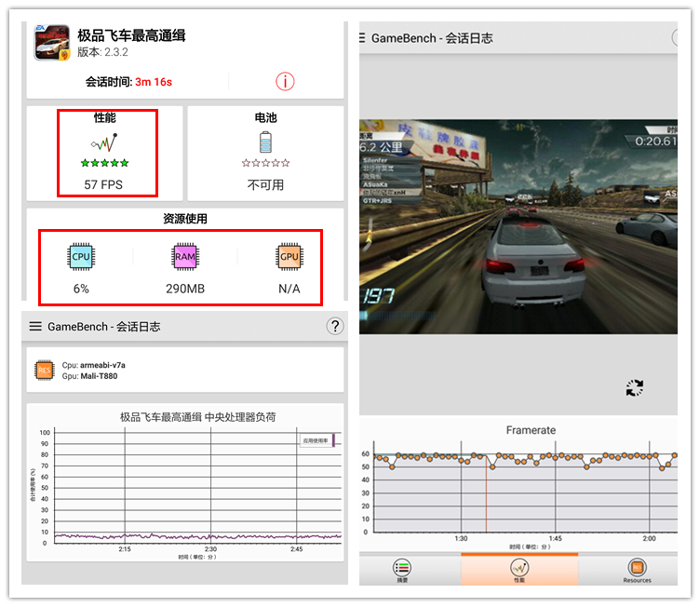Screen dimensions: 700x607
Task: Tap the Need for Speed game app icon
Action: pyautogui.click(x=52, y=43)
